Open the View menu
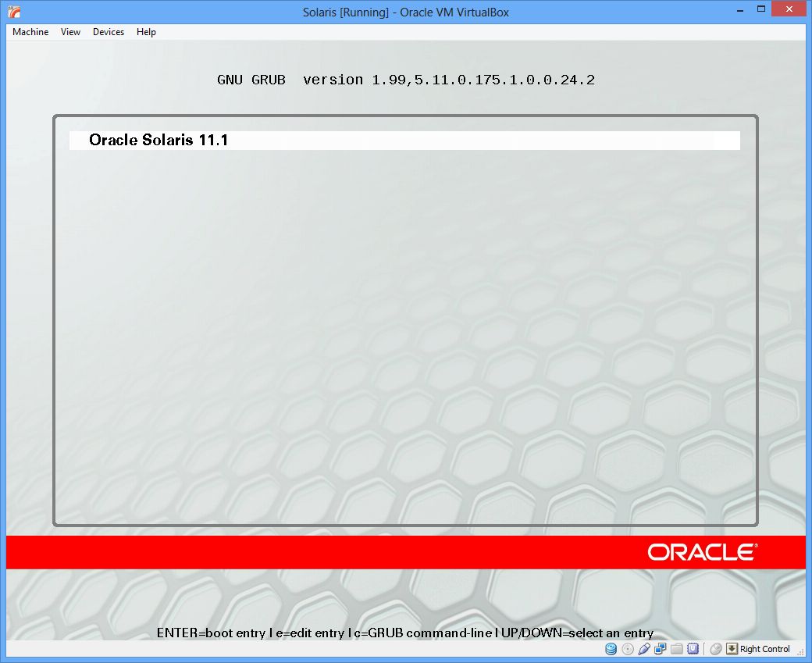Viewport: 812px width, 663px height. click(x=70, y=31)
